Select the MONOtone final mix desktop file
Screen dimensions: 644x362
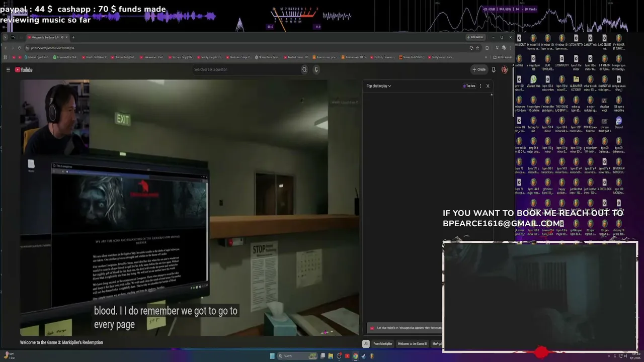pos(590,125)
